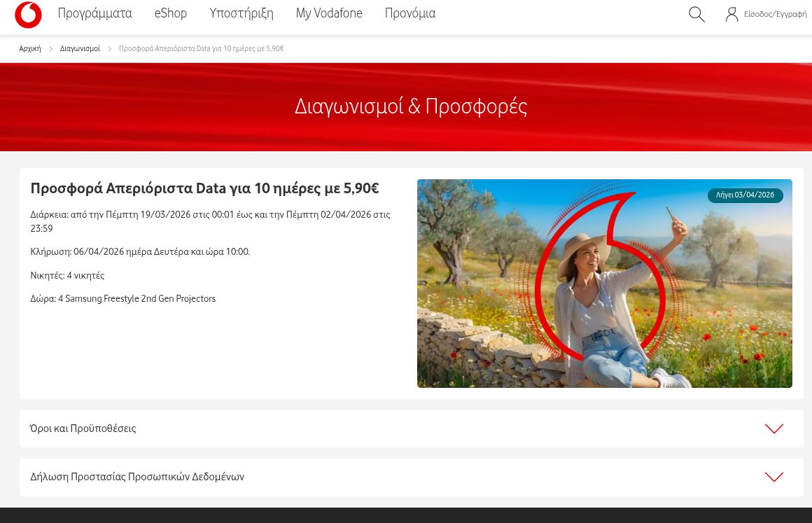Viewport: 812px width, 523px height.
Task: Select Υποστήριξη in the top navigation
Action: pyautogui.click(x=241, y=14)
